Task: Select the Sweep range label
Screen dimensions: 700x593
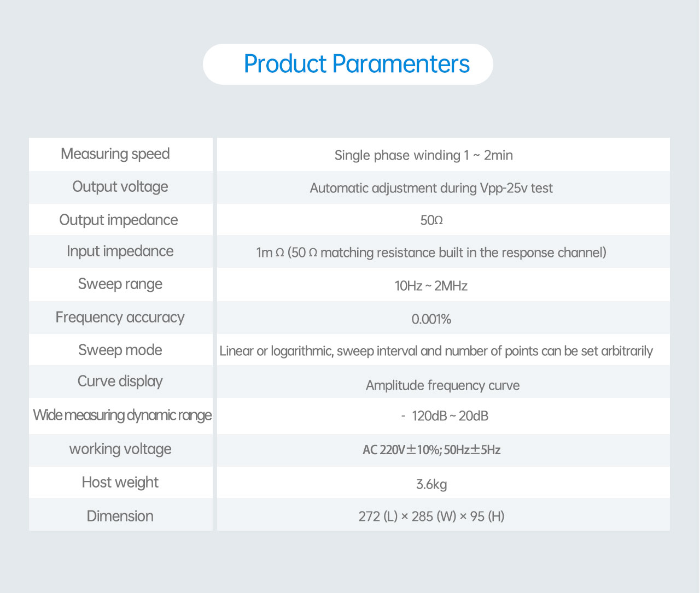Action: 120,284
